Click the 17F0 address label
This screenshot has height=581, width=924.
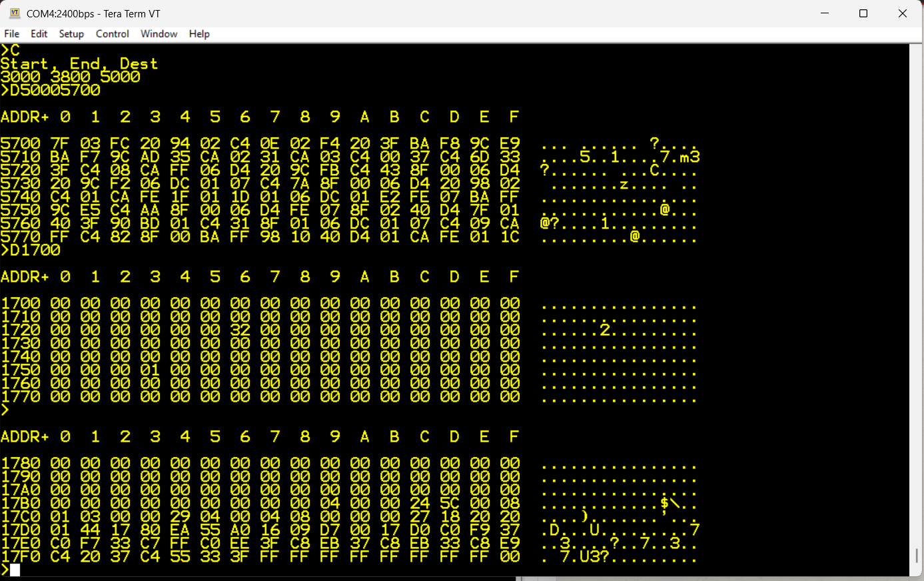pos(21,556)
